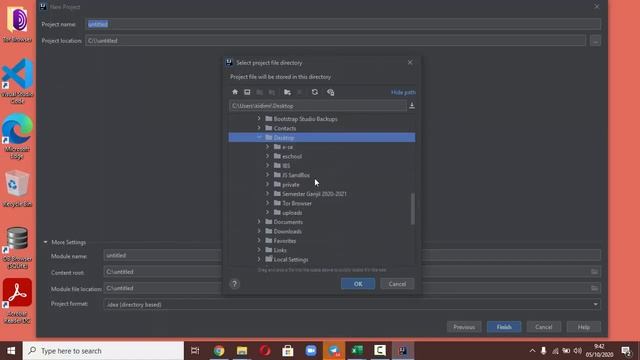
Task: Open the Project format dropdown
Action: pyautogui.click(x=352, y=304)
